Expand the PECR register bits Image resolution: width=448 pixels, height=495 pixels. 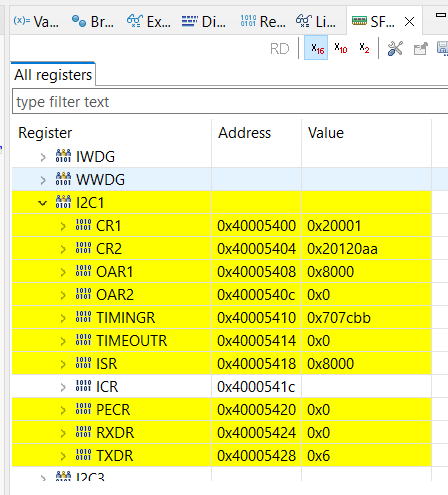click(x=63, y=410)
